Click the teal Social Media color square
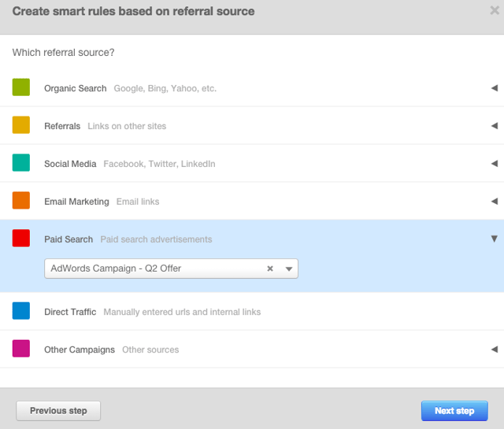This screenshot has height=429, width=504. point(21,163)
